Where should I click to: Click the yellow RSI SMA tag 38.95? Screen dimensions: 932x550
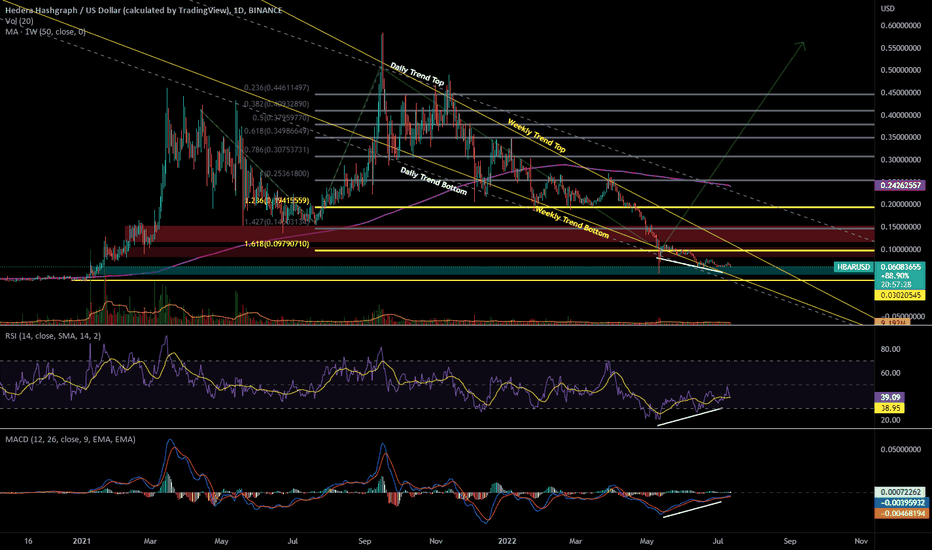coord(889,408)
